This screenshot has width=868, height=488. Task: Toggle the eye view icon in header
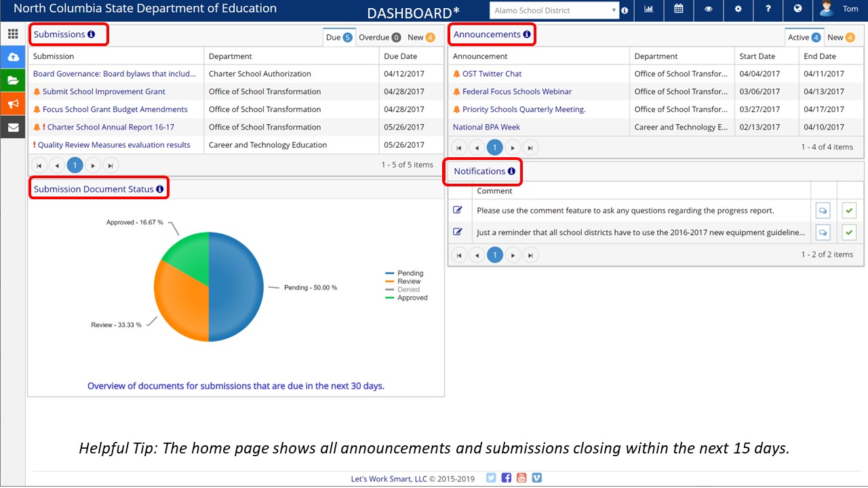pyautogui.click(x=708, y=9)
